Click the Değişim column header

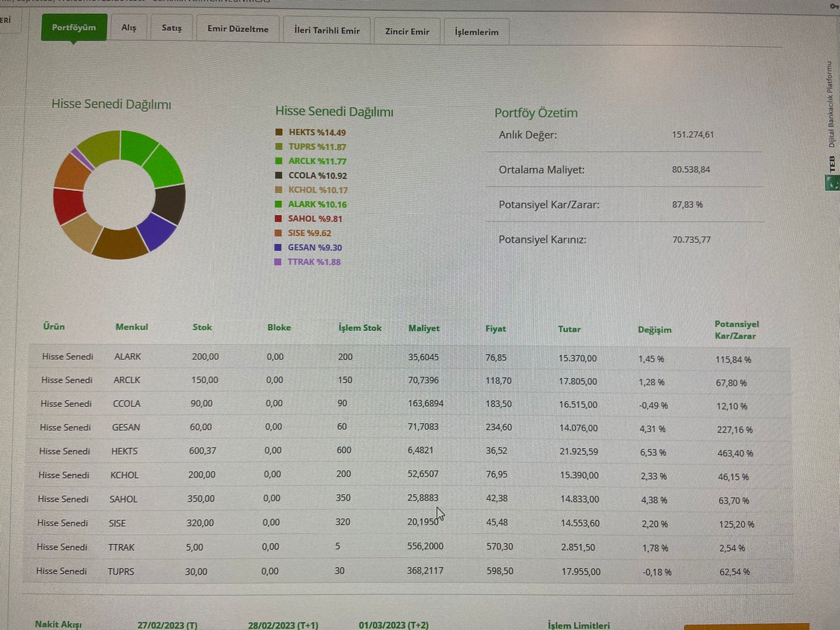tap(654, 329)
